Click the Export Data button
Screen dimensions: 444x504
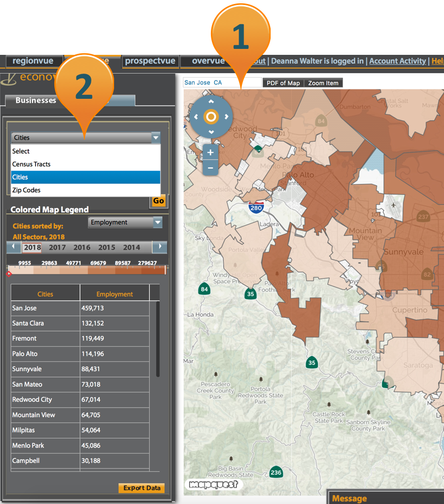point(142,488)
